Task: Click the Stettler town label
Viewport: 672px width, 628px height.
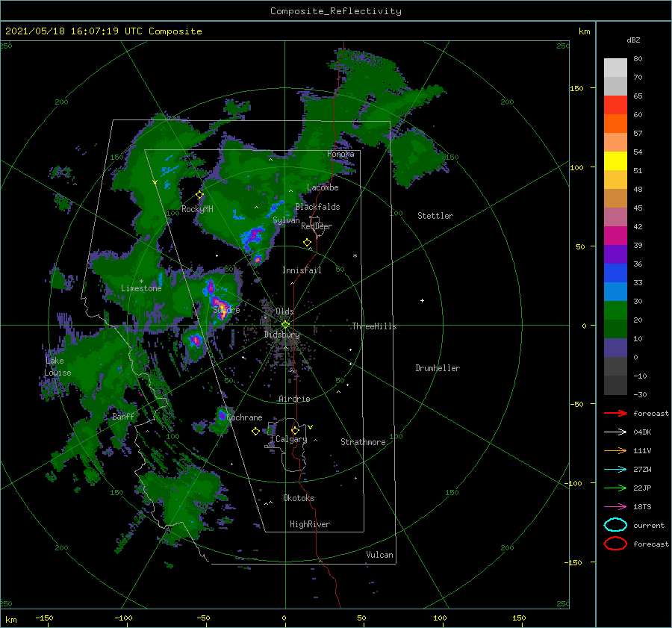Action: coord(435,216)
